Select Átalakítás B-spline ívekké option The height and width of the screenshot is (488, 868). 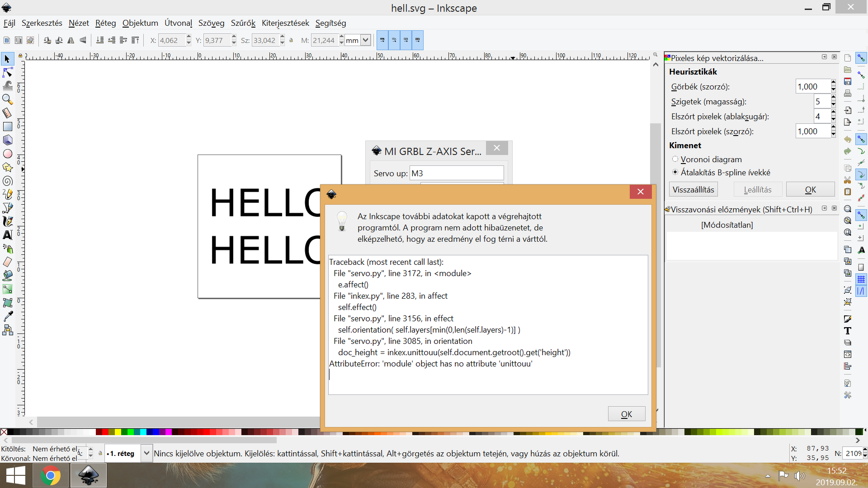click(x=675, y=172)
